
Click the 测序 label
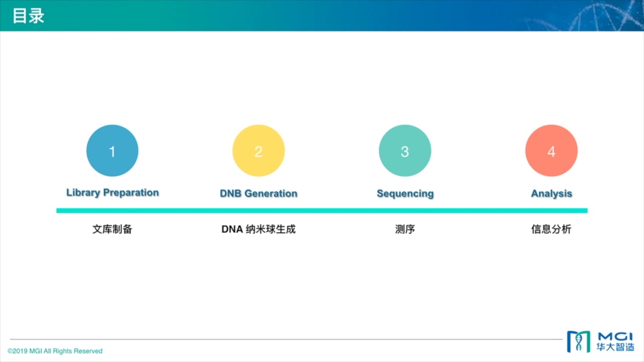click(x=405, y=229)
